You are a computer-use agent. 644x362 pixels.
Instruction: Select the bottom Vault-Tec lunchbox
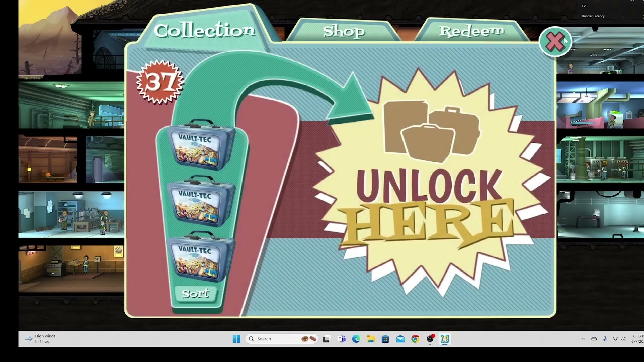[201, 256]
